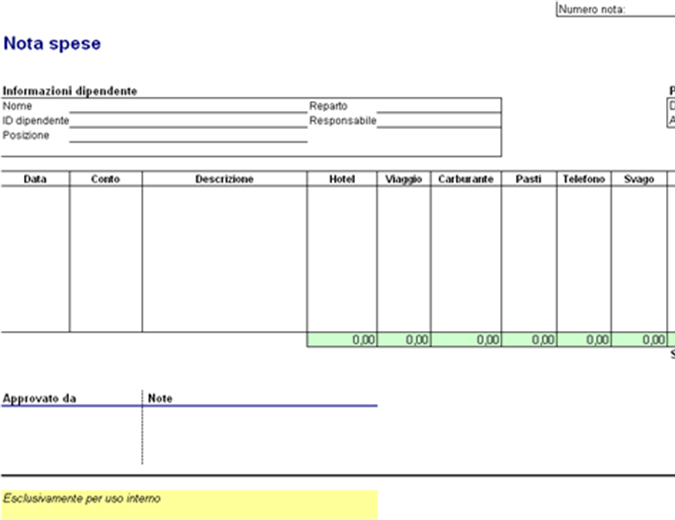Select the Note section header

point(160,398)
